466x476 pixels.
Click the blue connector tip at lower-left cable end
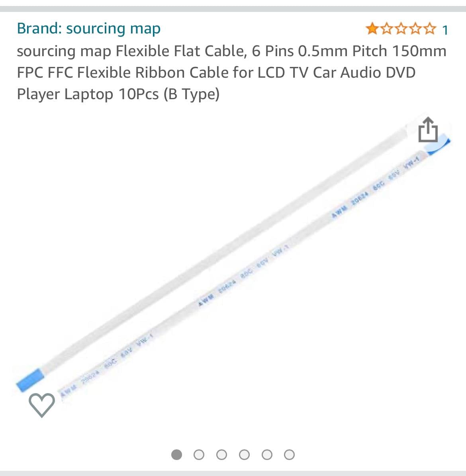(x=30, y=380)
